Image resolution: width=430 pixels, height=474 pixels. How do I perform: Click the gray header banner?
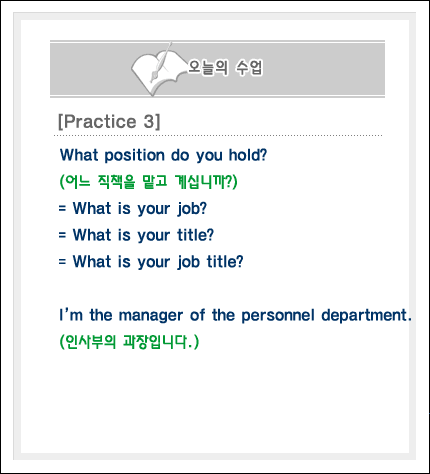(x=217, y=69)
